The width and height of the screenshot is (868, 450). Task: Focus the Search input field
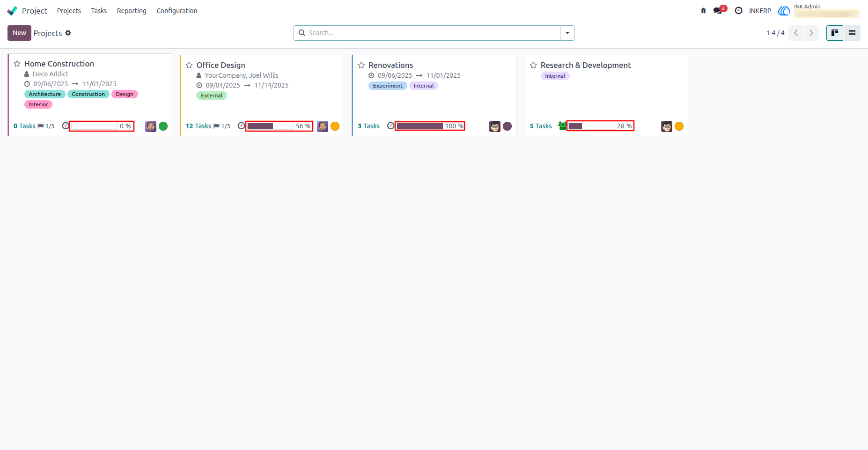tap(433, 33)
